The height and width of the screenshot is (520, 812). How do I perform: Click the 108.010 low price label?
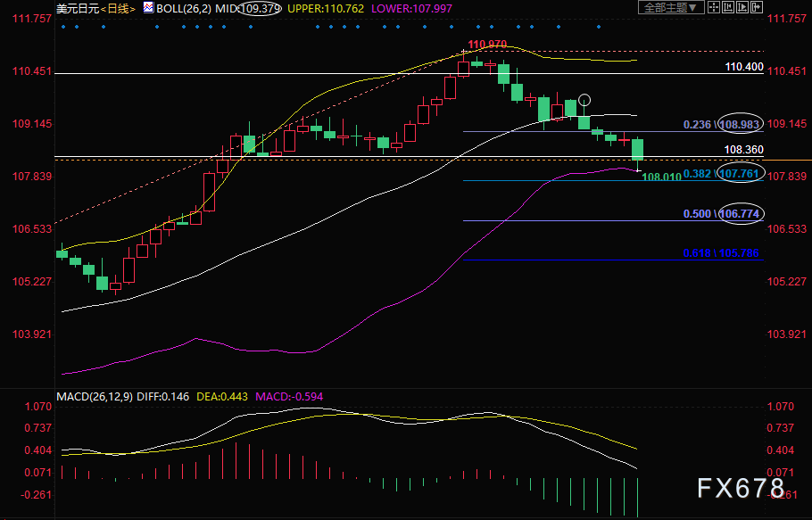[662, 177]
